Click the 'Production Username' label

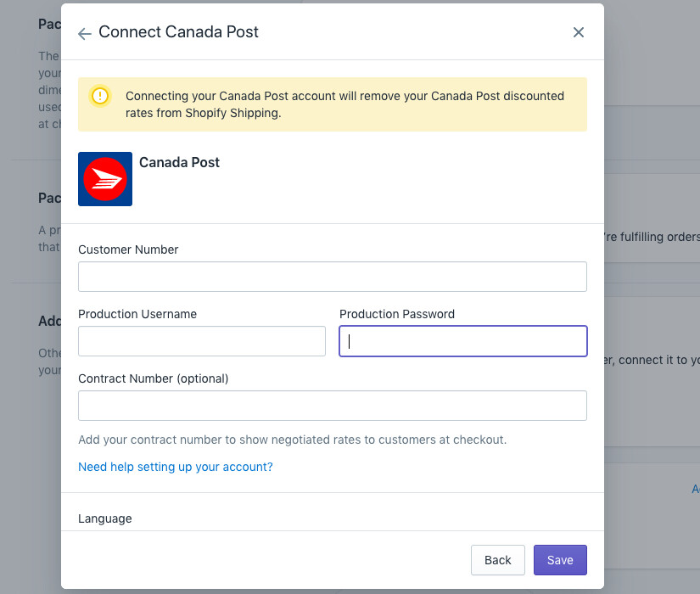click(x=137, y=314)
